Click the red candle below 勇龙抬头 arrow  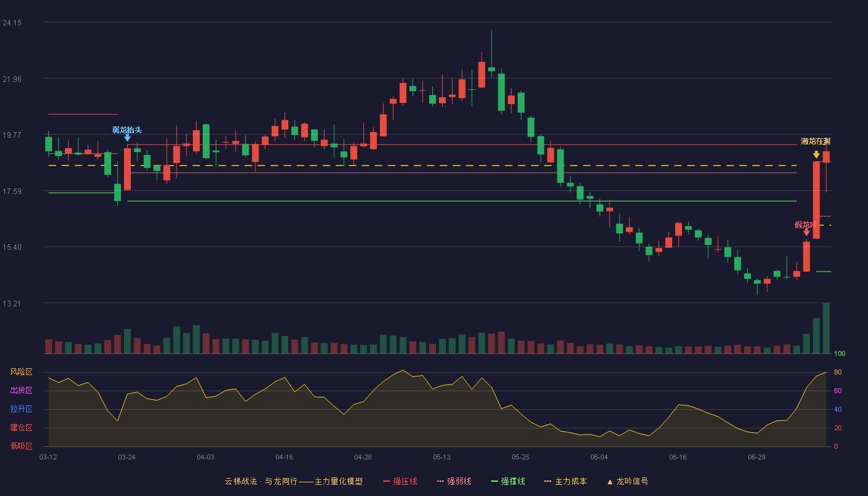point(127,169)
